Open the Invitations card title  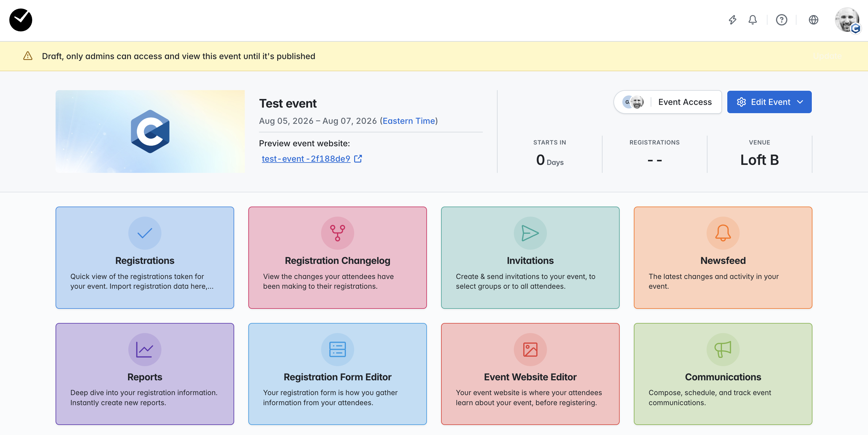point(530,260)
